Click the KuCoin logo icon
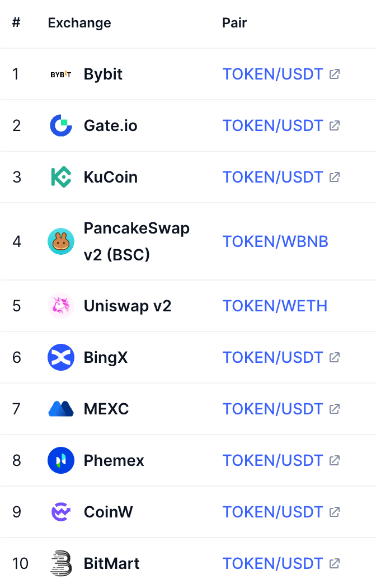 tap(60, 177)
